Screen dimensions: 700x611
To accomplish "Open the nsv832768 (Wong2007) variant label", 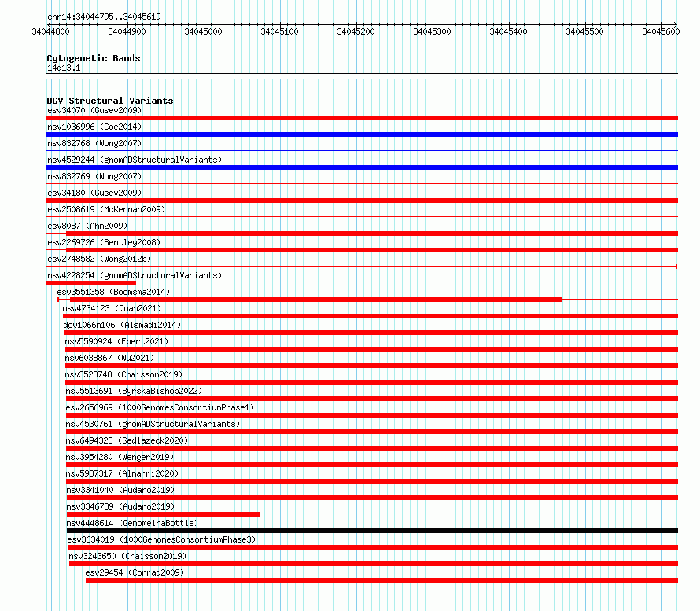I will pos(94,143).
